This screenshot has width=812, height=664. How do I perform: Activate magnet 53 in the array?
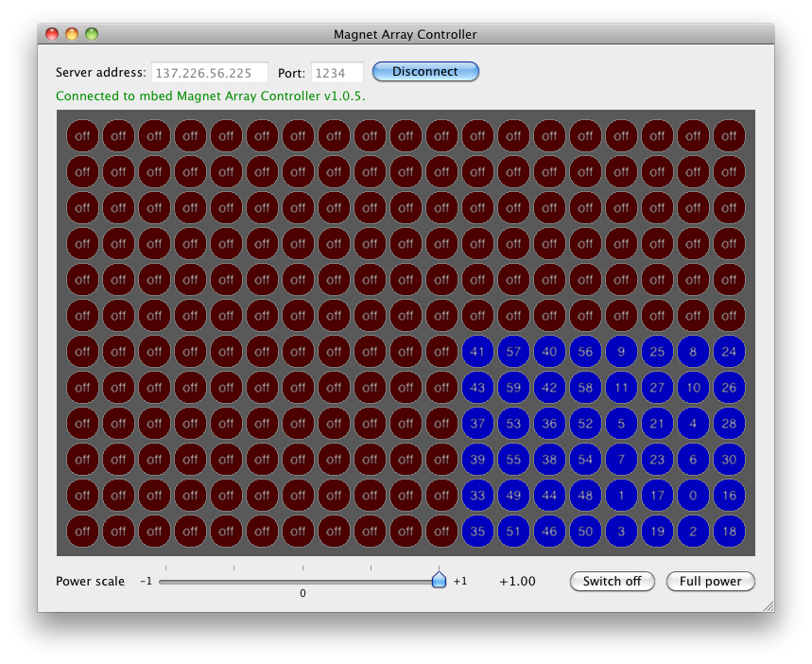pyautogui.click(x=513, y=424)
